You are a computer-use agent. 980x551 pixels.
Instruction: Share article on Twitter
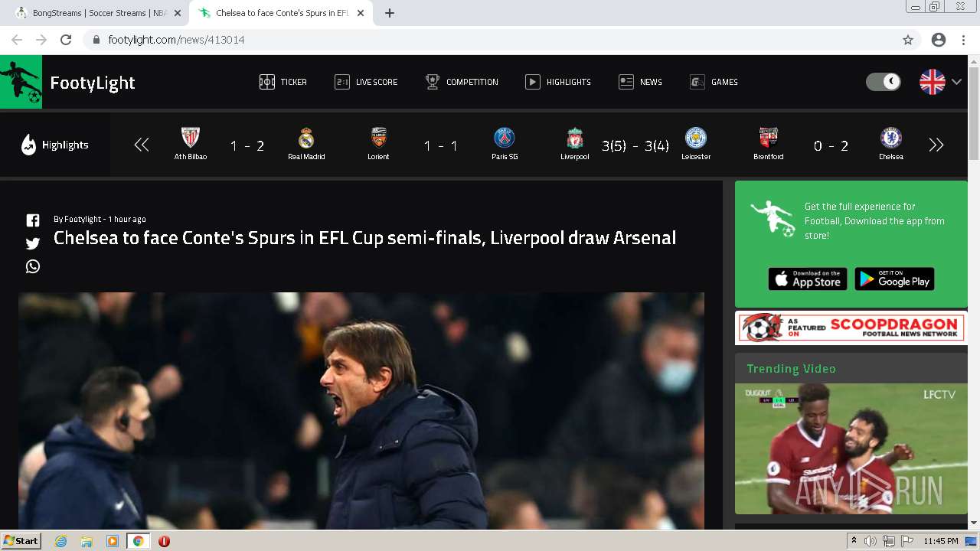click(33, 243)
